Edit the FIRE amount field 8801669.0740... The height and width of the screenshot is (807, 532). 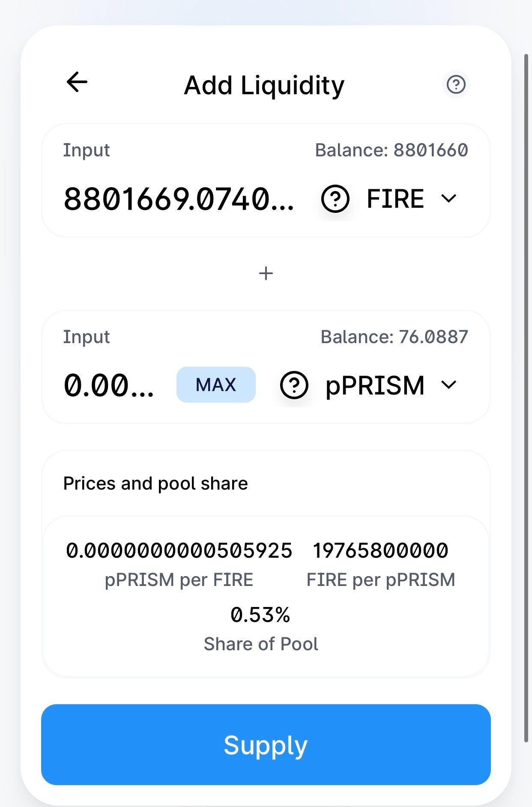(x=179, y=199)
